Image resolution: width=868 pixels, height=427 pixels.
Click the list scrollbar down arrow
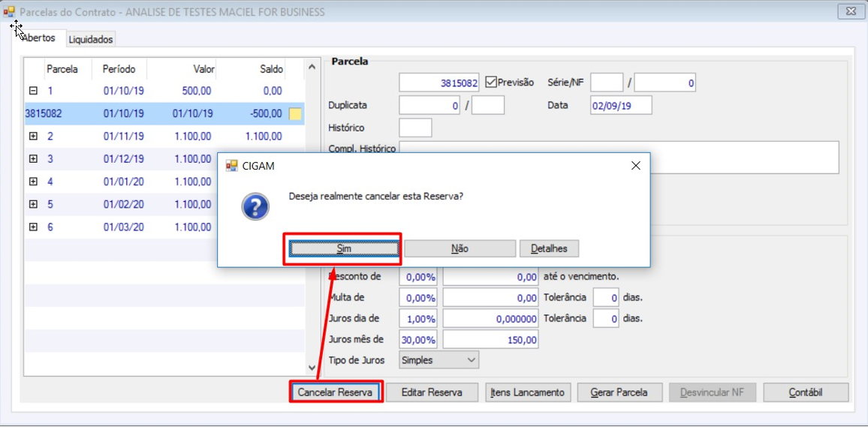pos(312,368)
